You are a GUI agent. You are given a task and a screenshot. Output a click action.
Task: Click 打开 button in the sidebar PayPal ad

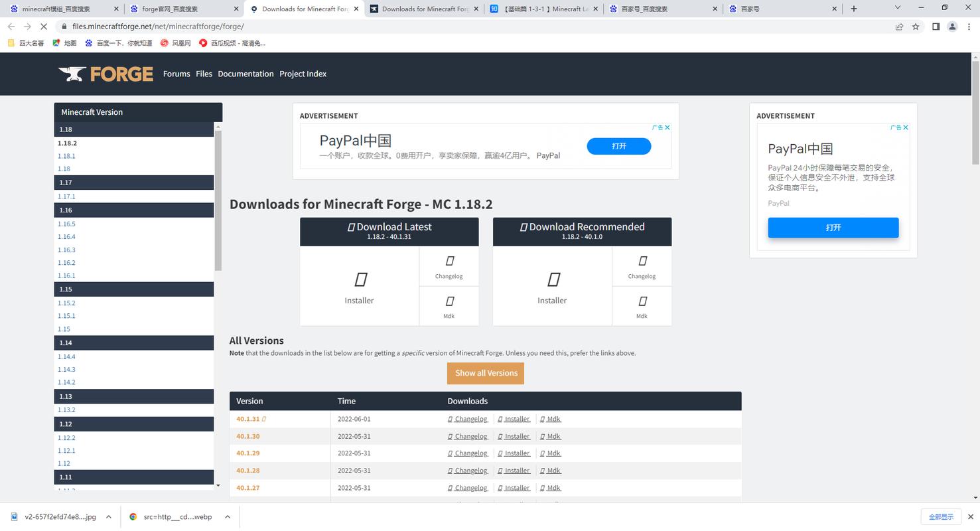click(833, 227)
